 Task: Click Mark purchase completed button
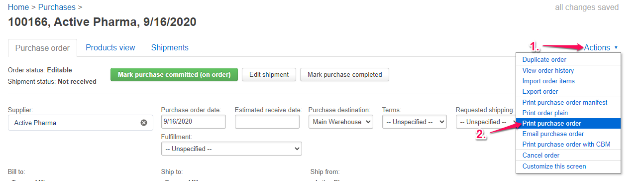[345, 75]
